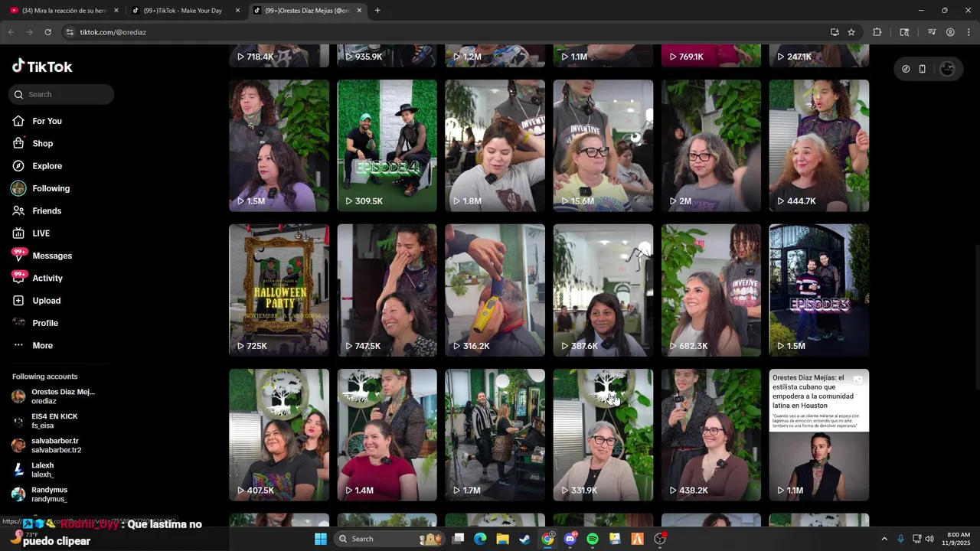Play the video with 387.6K views
The height and width of the screenshot is (551, 980).
603,290
